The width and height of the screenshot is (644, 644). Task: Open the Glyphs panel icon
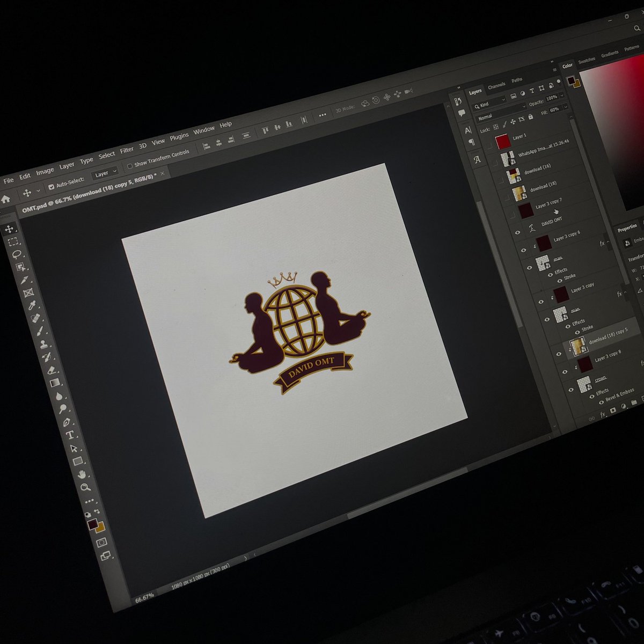[477, 159]
